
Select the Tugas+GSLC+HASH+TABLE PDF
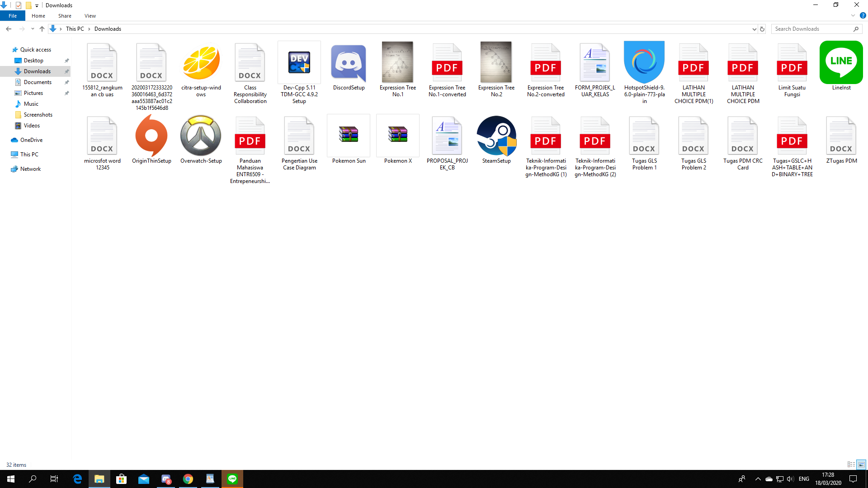[x=792, y=146]
